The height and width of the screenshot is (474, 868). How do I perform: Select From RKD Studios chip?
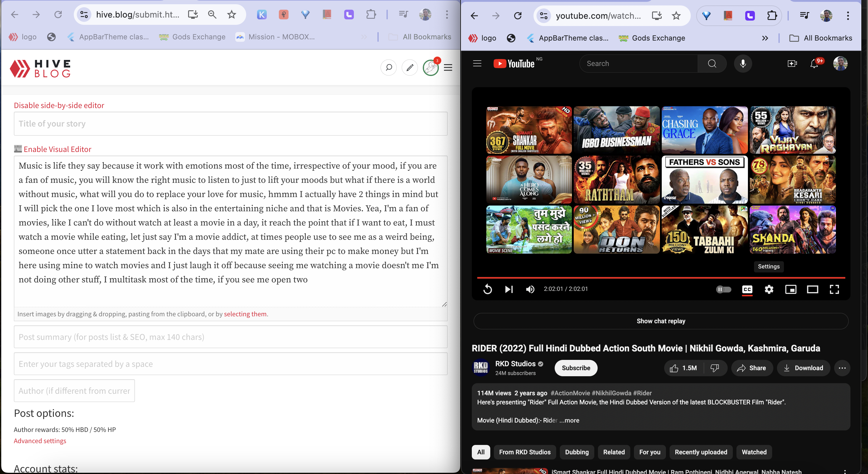coord(525,452)
